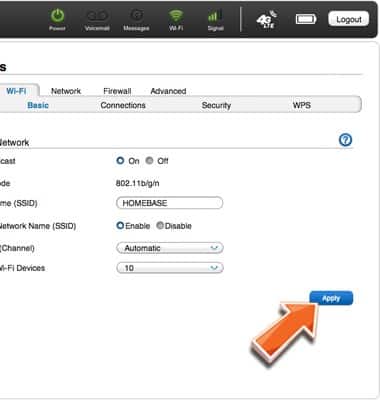Image resolution: width=380 pixels, height=400 pixels.
Task: Open help with the question mark icon
Action: click(345, 140)
